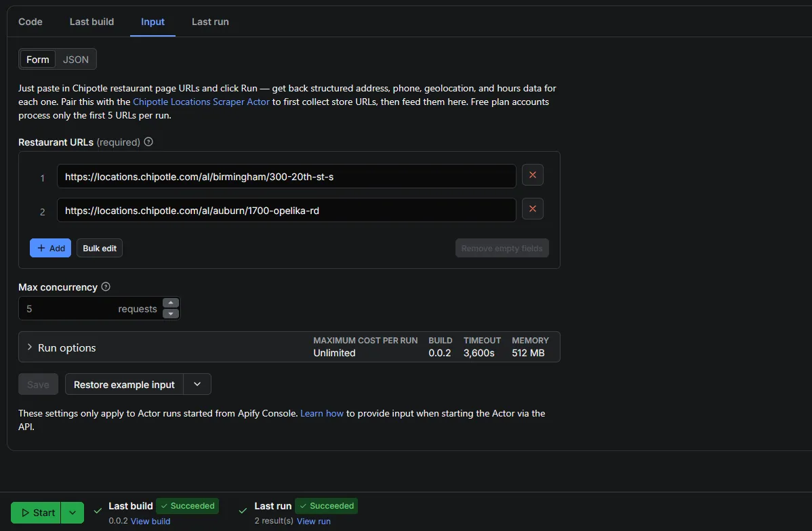
Task: Go to the Last run tab
Action: [x=210, y=22]
